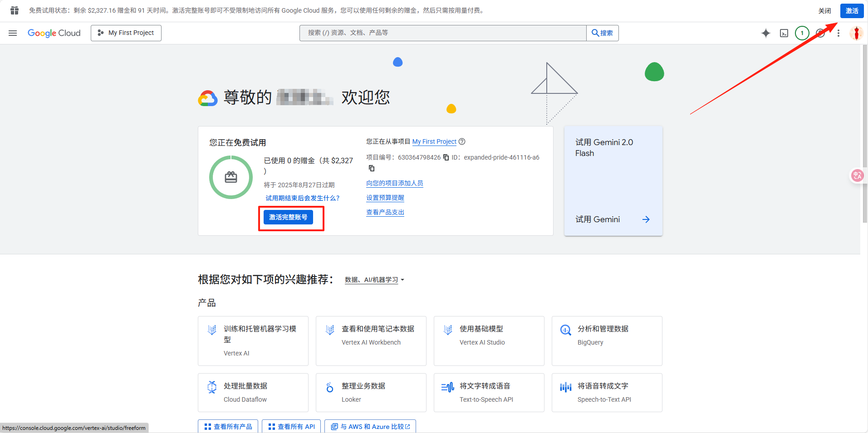Click the Google Cloud logo
The image size is (868, 433).
coord(54,33)
